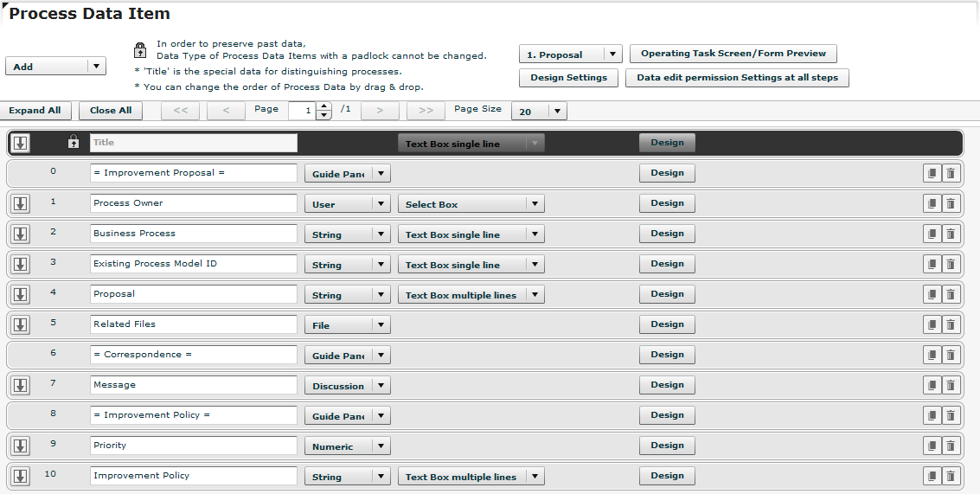980x494 pixels.
Task: Copy the Message data item
Action: (932, 385)
